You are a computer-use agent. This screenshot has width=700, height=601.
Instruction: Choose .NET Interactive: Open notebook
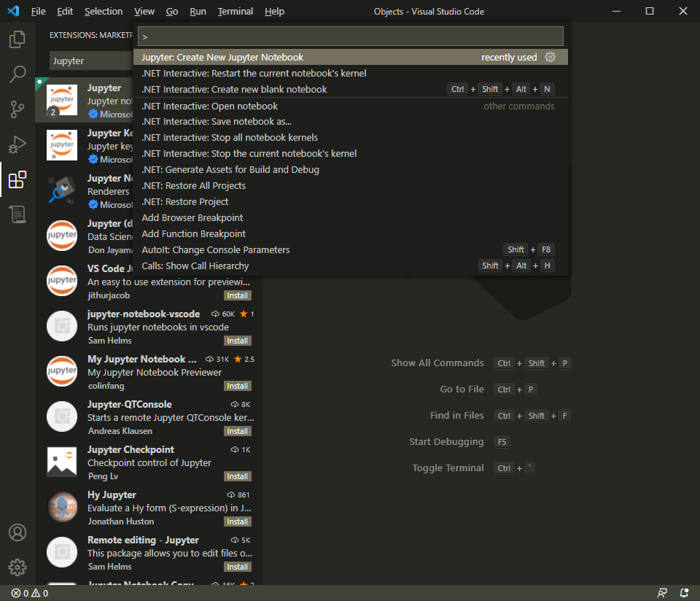pyautogui.click(x=351, y=106)
